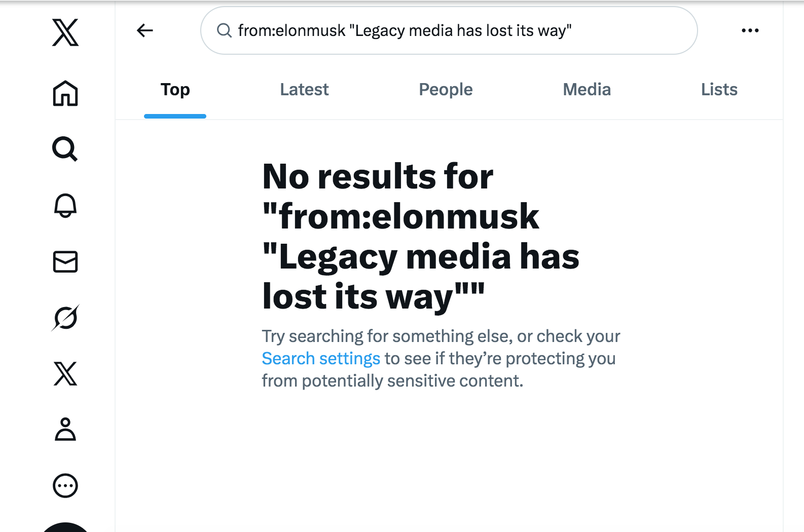Switch to the Latest tab
Image resolution: width=804 pixels, height=532 pixels.
click(304, 90)
